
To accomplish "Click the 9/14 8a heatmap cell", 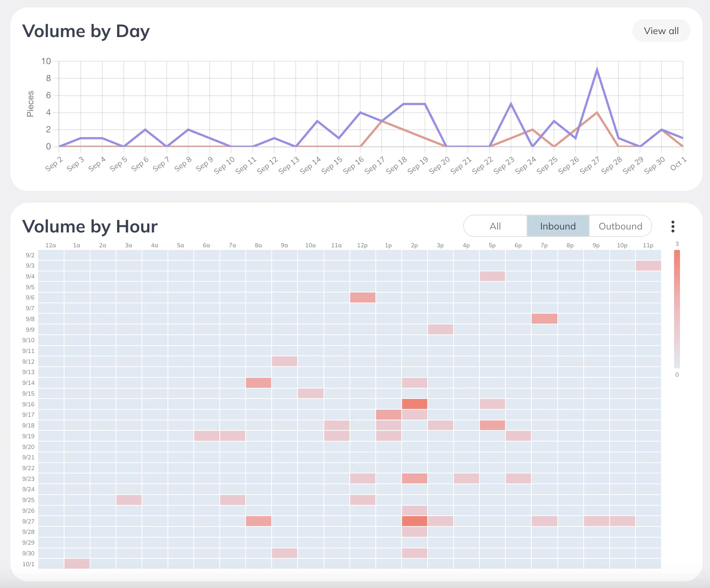I will (258, 383).
